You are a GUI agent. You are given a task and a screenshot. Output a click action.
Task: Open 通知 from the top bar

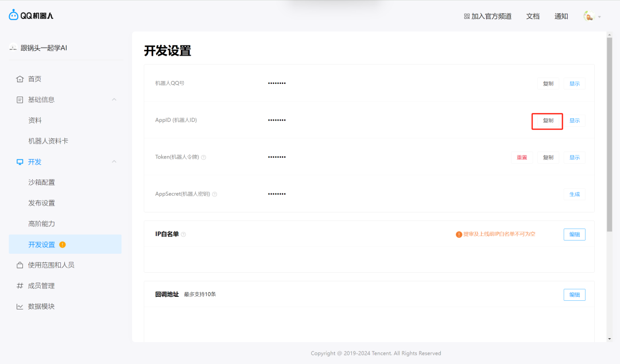tap(561, 16)
